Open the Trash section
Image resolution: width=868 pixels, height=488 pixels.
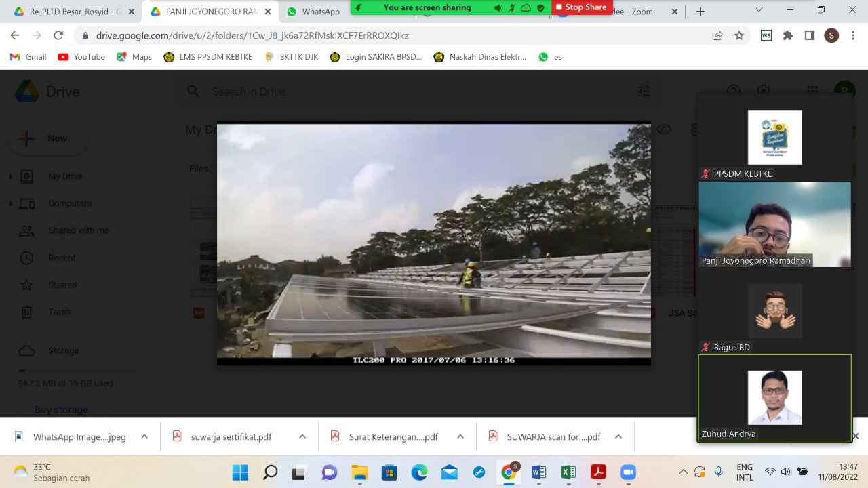pos(59,312)
